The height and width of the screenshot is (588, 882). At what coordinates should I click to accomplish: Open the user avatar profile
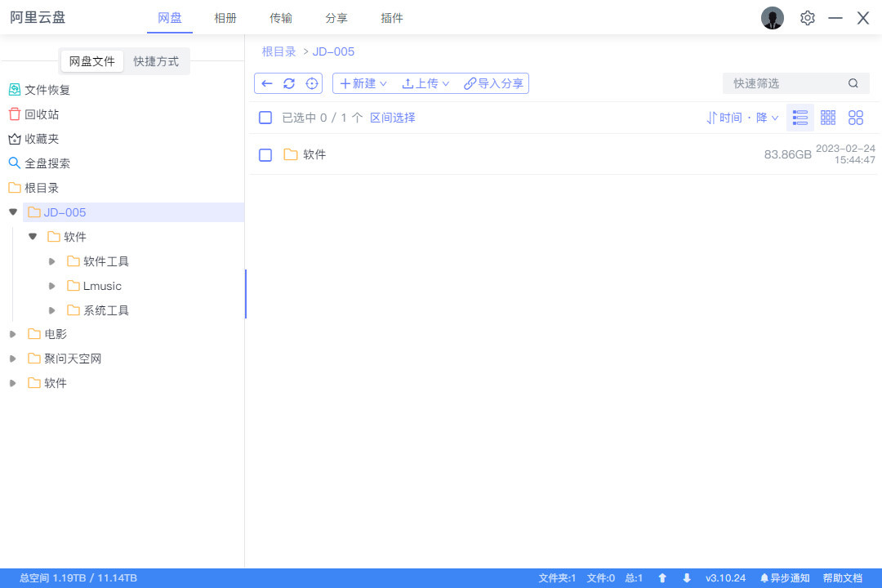click(773, 18)
